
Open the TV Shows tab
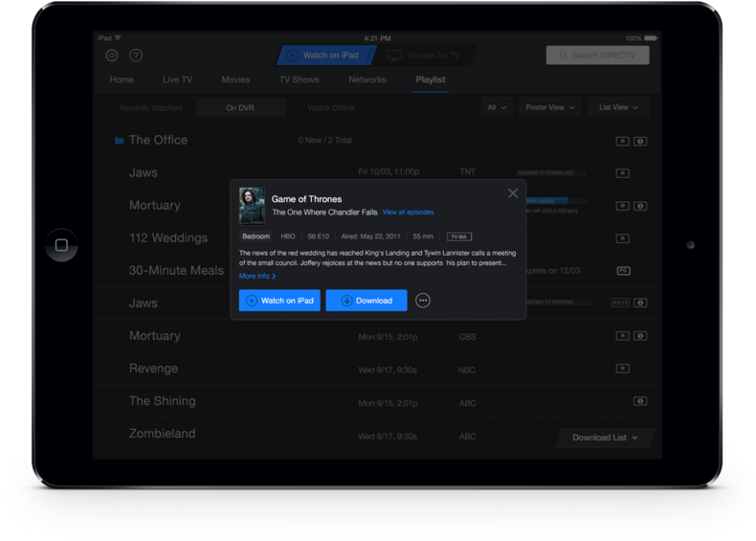299,79
